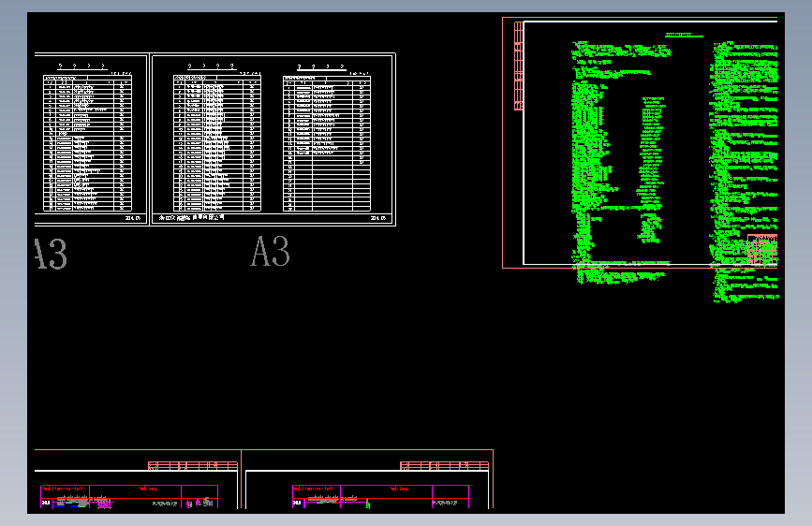Click the fully visible gray A3 label

270,251
